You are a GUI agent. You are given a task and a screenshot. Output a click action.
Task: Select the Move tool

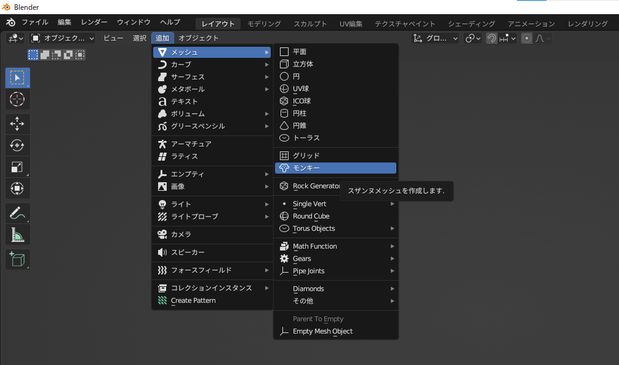[17, 124]
